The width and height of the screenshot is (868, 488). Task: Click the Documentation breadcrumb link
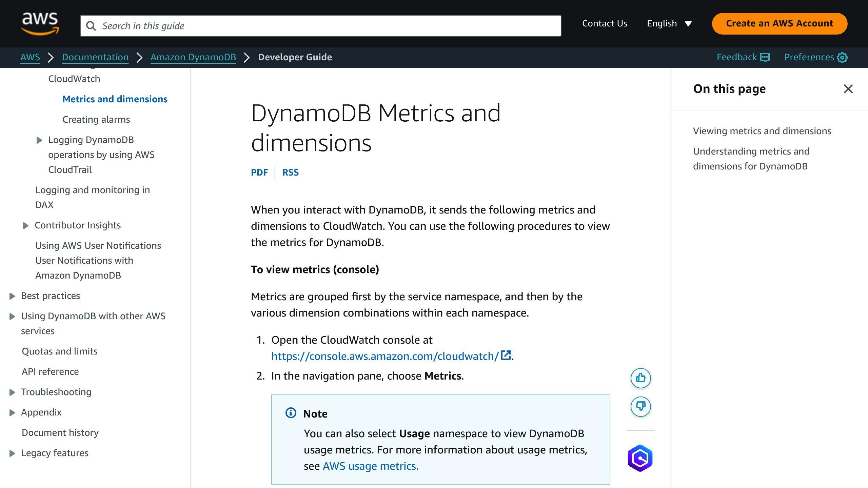coord(95,57)
